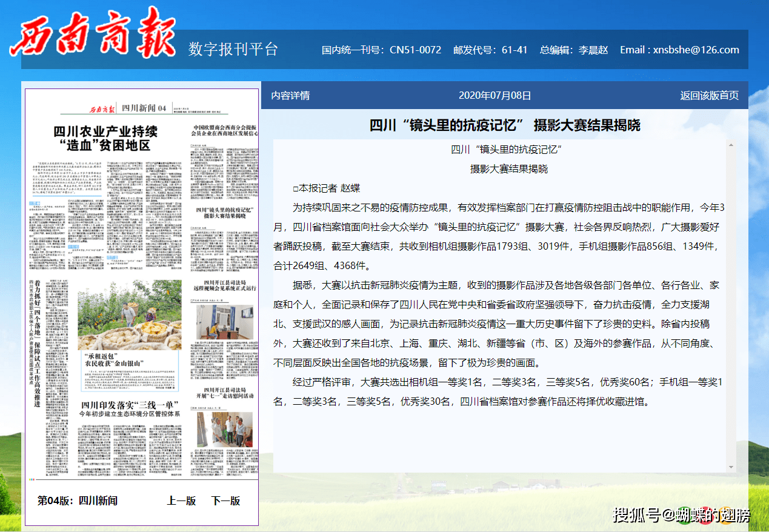The width and height of the screenshot is (769, 532).
Task: Click the 邮发代号 61-41 text
Action: [490, 50]
